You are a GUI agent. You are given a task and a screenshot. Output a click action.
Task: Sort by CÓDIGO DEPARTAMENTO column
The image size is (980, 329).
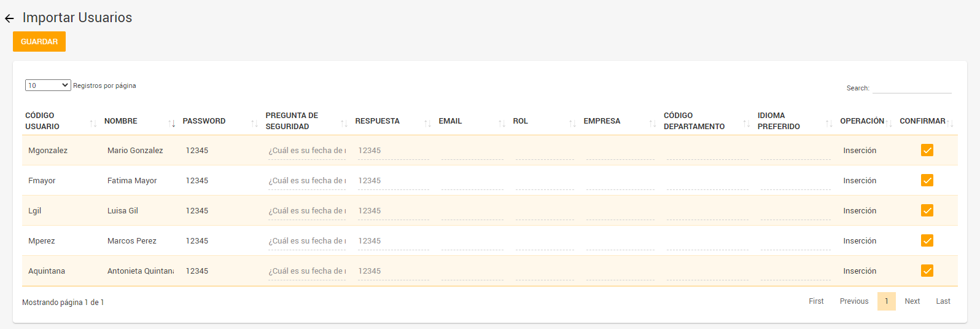[707, 121]
